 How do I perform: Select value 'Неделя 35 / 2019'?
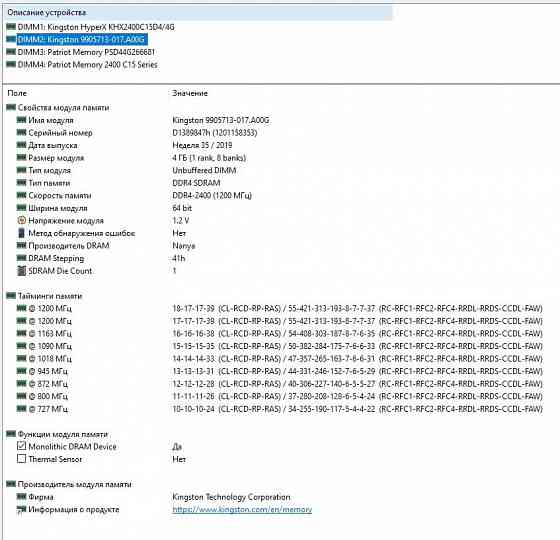click(202, 145)
